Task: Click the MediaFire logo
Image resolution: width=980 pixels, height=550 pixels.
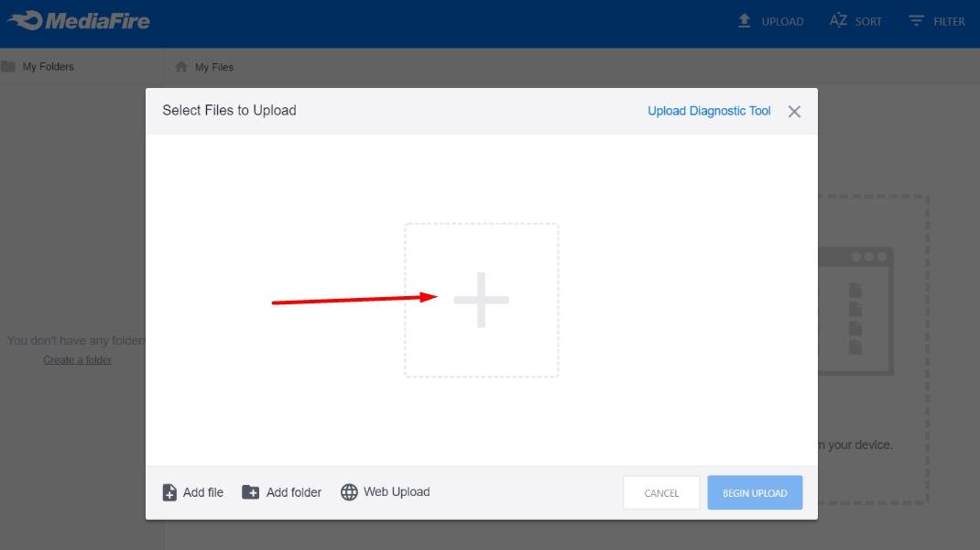Action: click(x=78, y=21)
